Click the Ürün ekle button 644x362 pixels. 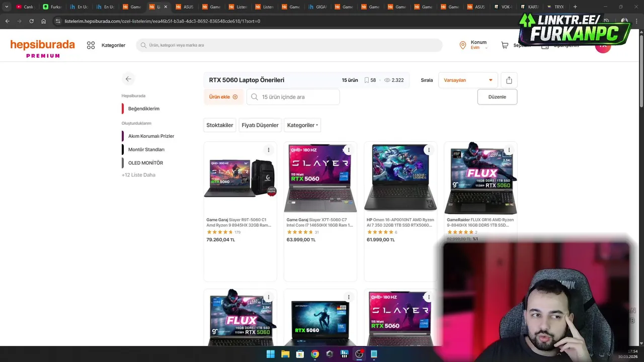[x=223, y=97]
